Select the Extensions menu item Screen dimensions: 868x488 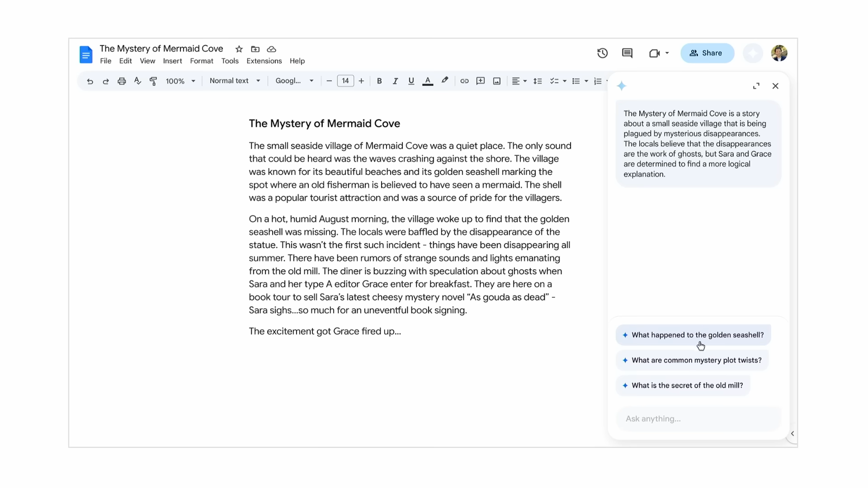pyautogui.click(x=264, y=61)
